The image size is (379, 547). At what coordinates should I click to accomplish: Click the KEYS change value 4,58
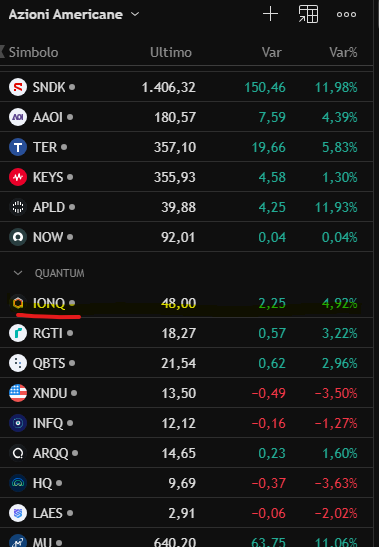coord(272,177)
